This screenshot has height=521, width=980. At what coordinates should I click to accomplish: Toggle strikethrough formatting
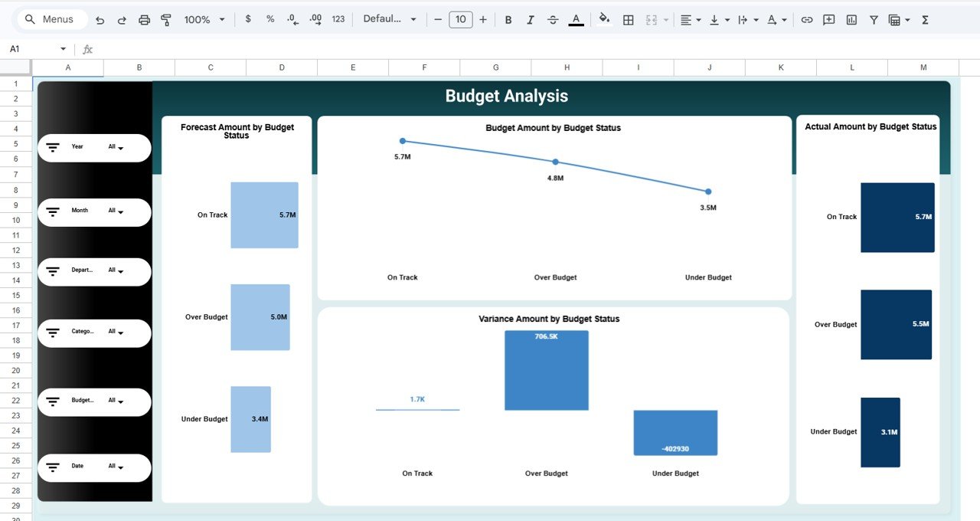(553, 19)
